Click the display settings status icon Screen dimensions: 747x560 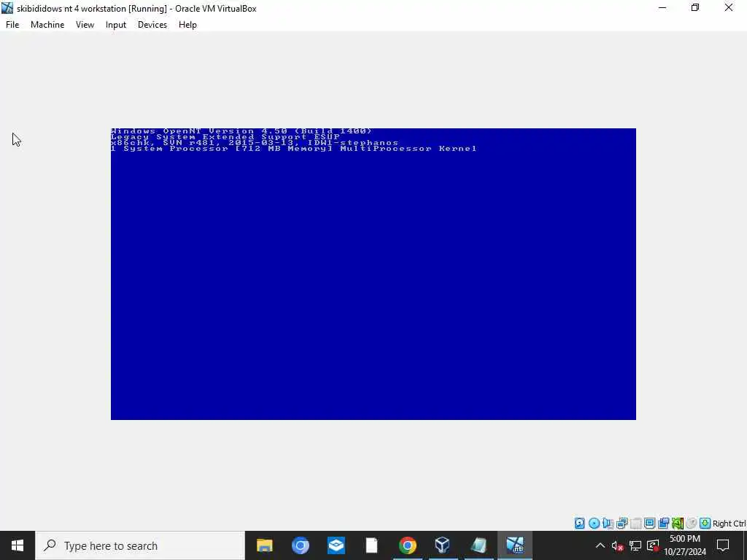point(649,524)
